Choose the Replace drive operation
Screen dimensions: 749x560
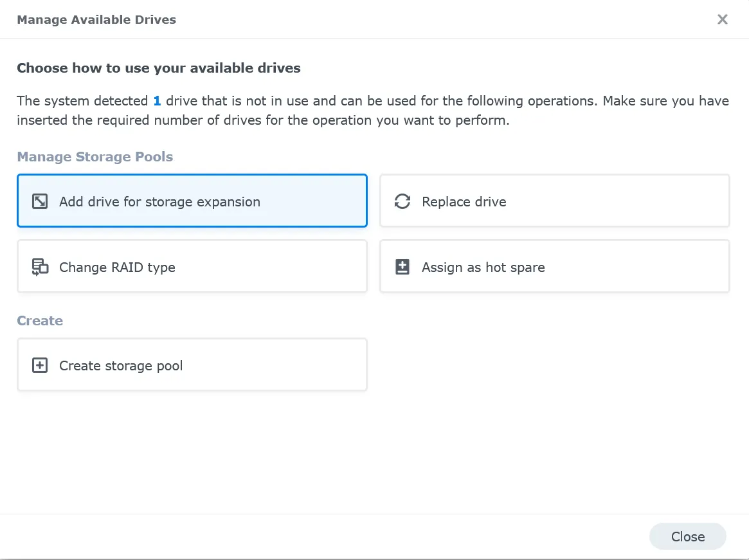pyautogui.click(x=554, y=201)
